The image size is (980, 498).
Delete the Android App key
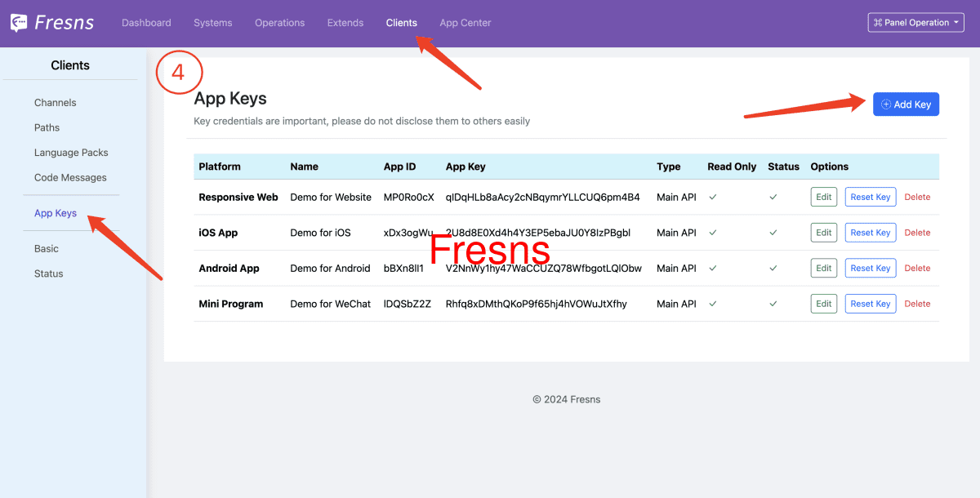pos(917,268)
